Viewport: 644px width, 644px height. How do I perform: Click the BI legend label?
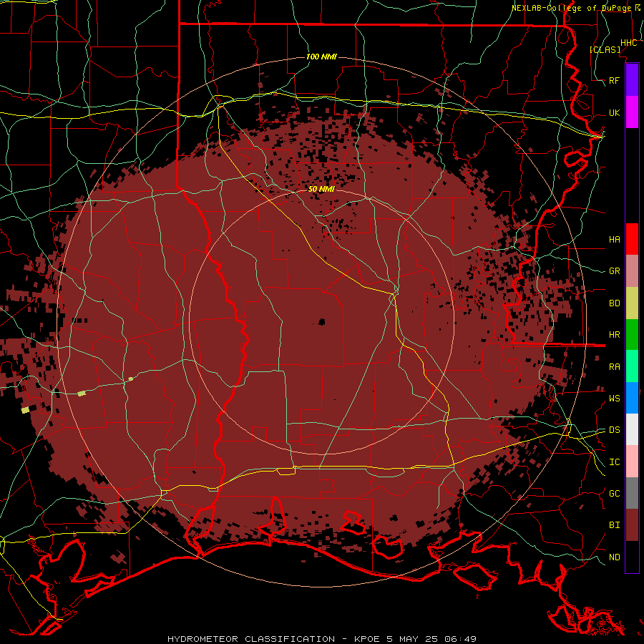[614, 525]
